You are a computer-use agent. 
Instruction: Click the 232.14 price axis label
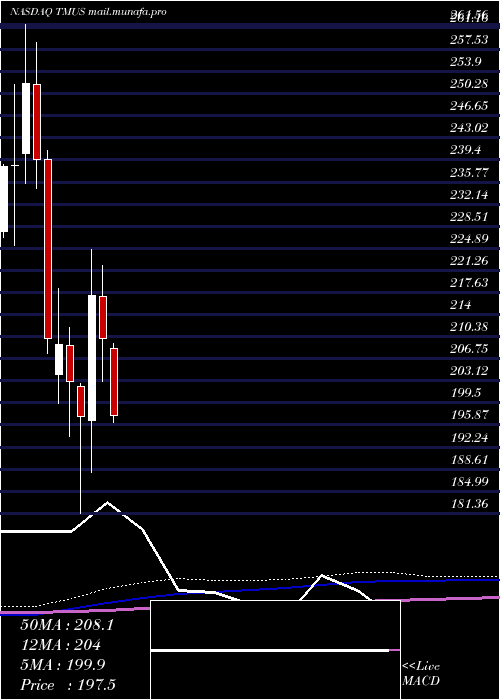[469, 195]
